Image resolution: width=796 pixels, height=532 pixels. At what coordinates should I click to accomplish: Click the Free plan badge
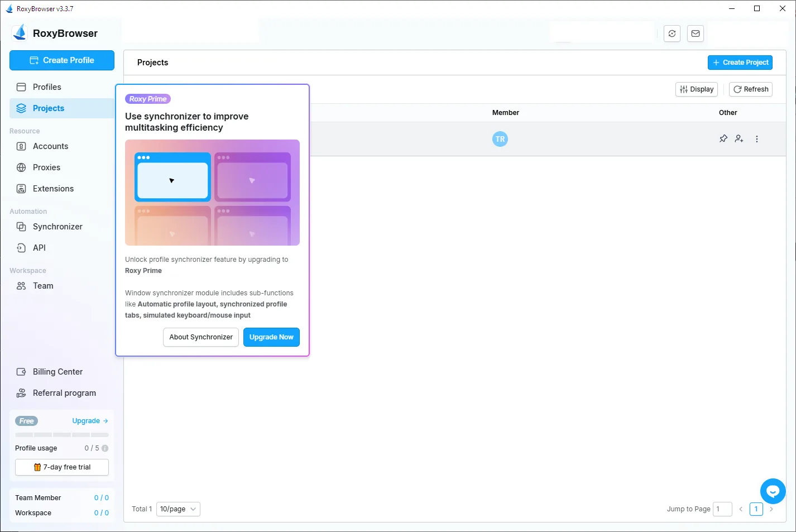tap(26, 421)
